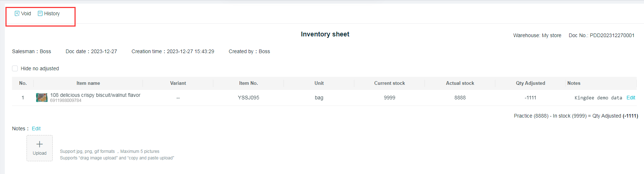Viewport: 644px width, 174px height.
Task: Click the current stock value 9999
Action: click(390, 98)
